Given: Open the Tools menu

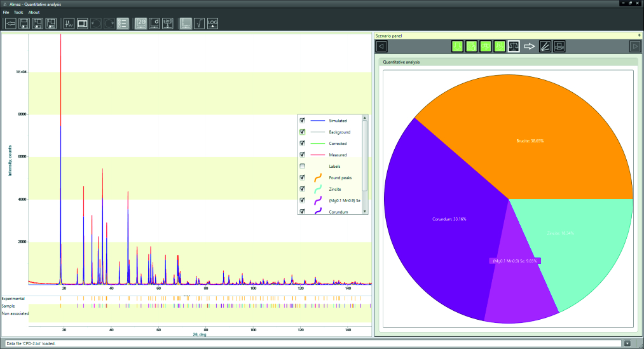Looking at the screenshot, I should pyautogui.click(x=18, y=12).
